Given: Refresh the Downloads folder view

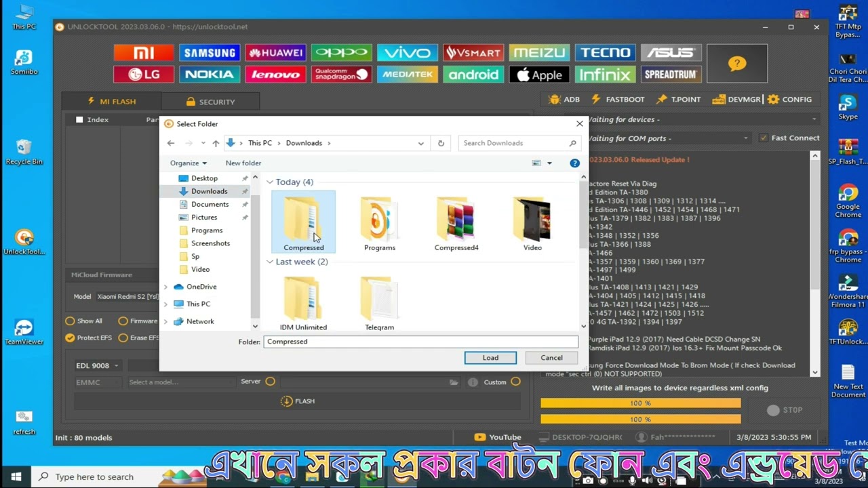Looking at the screenshot, I should pos(441,143).
